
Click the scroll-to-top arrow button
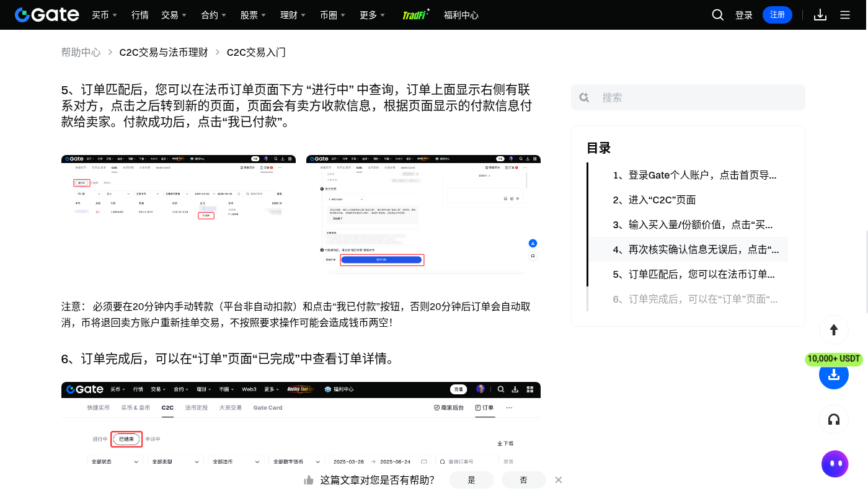(834, 329)
